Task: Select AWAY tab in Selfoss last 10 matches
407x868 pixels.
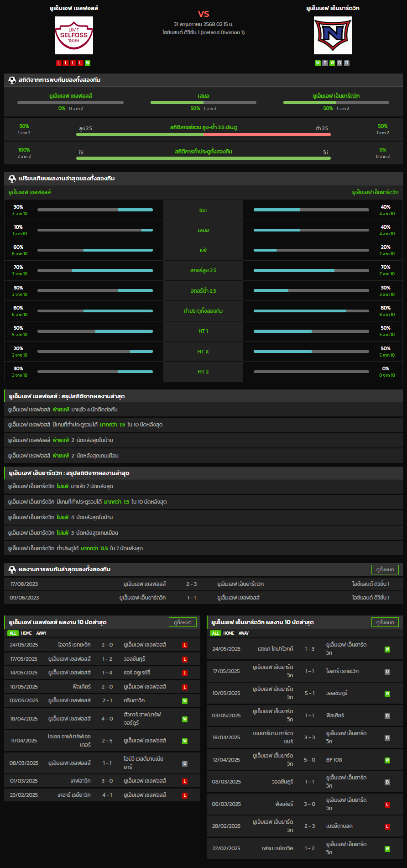Action: [42, 633]
